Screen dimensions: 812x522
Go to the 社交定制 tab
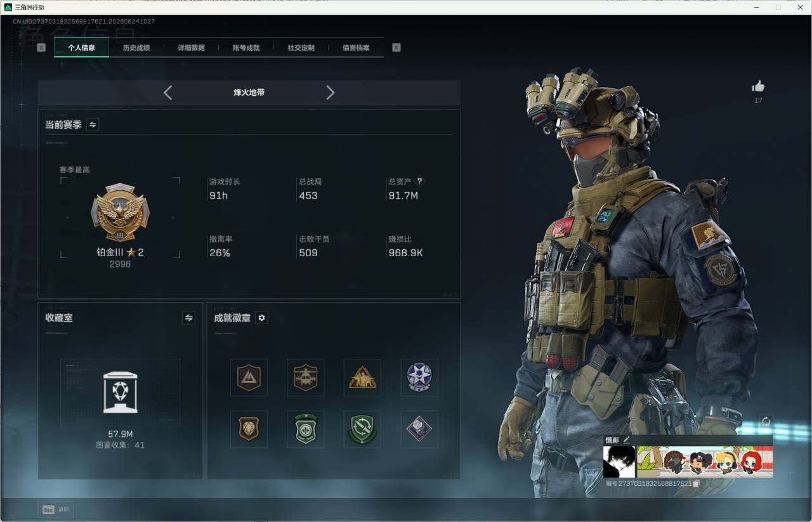click(x=301, y=48)
